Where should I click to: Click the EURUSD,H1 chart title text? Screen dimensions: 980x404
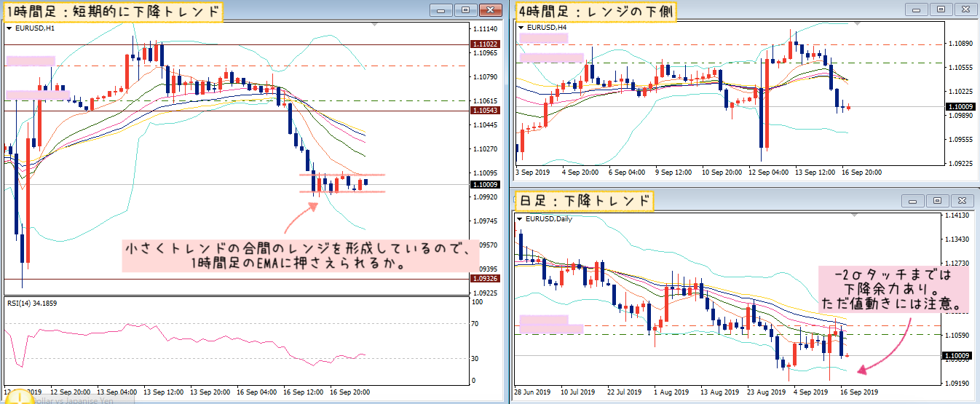coord(33,28)
